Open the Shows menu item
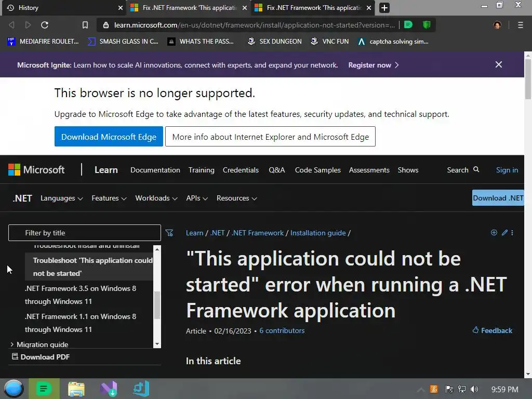The image size is (532, 399). 408,170
